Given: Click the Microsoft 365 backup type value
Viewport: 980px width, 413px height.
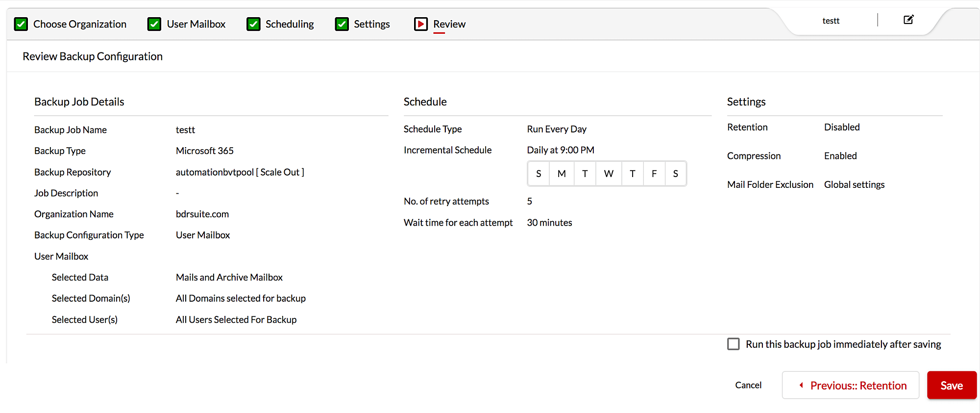Looking at the screenshot, I should [205, 151].
